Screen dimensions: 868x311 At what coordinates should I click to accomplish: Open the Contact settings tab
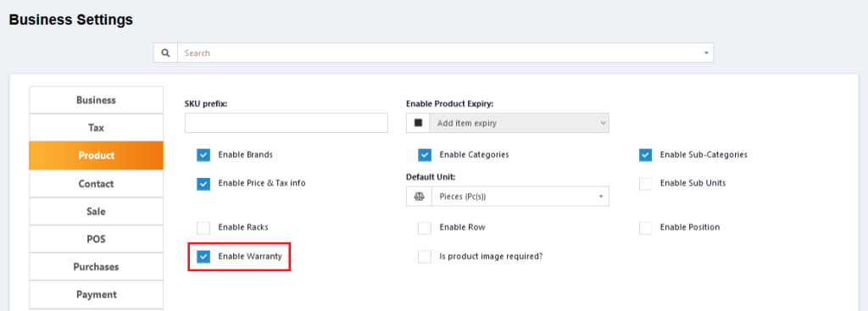coord(97,184)
